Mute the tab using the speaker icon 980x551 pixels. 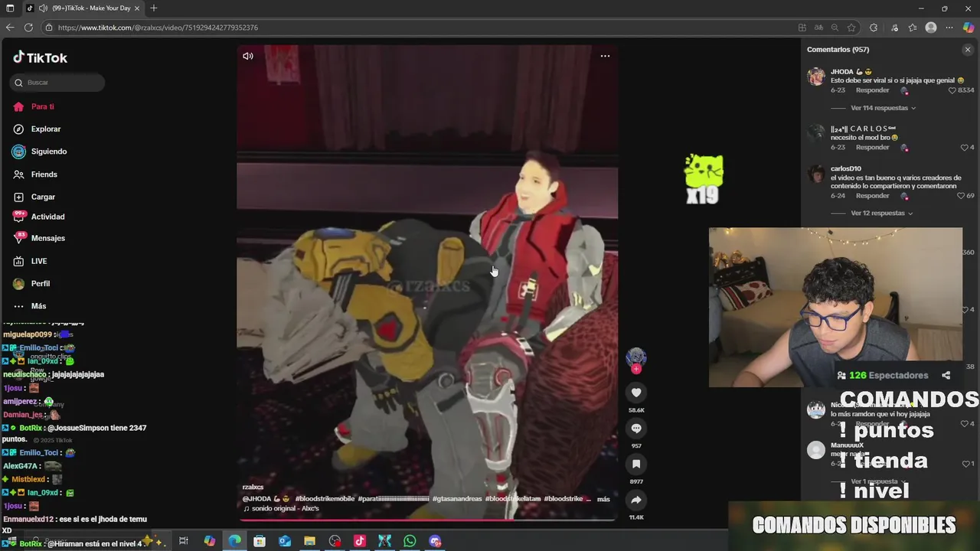44,8
